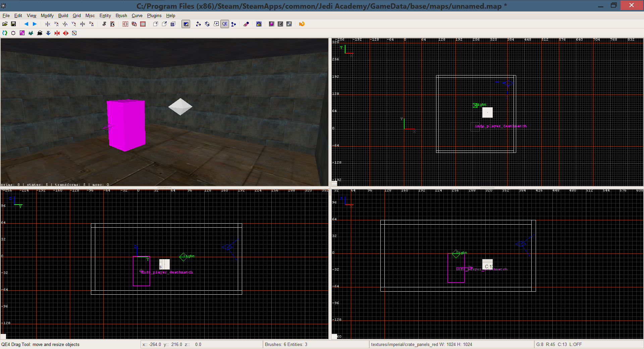This screenshot has width=644, height=349.
Task: Flip selection along Z axis
Action: [x=83, y=24]
